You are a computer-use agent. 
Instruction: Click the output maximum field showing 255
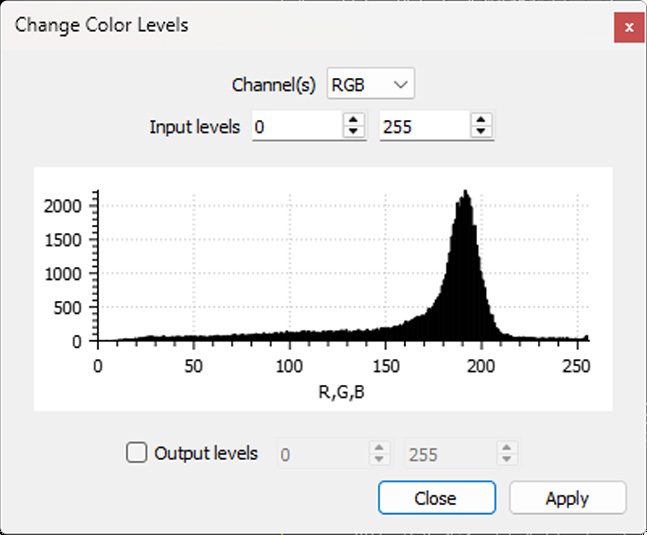pos(450,454)
